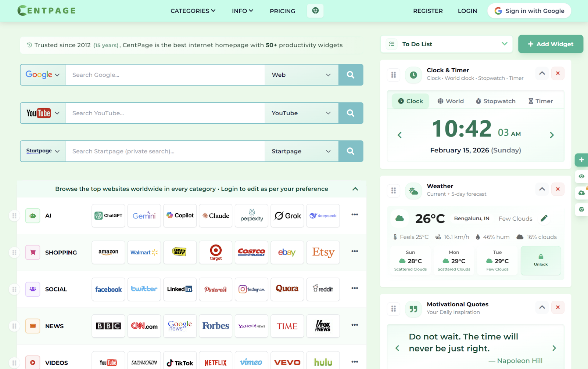
Task: Launch the Amazon shopping shortcut
Action: pos(108,252)
